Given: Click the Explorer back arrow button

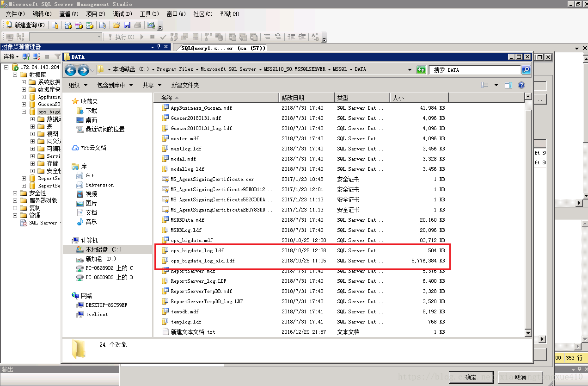Looking at the screenshot, I should (x=70, y=70).
